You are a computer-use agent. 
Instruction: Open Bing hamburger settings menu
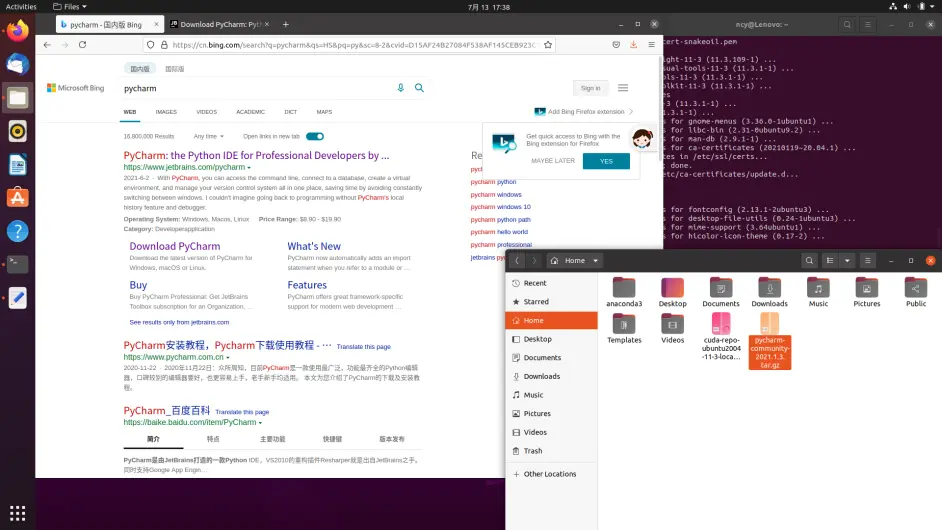[x=623, y=88]
